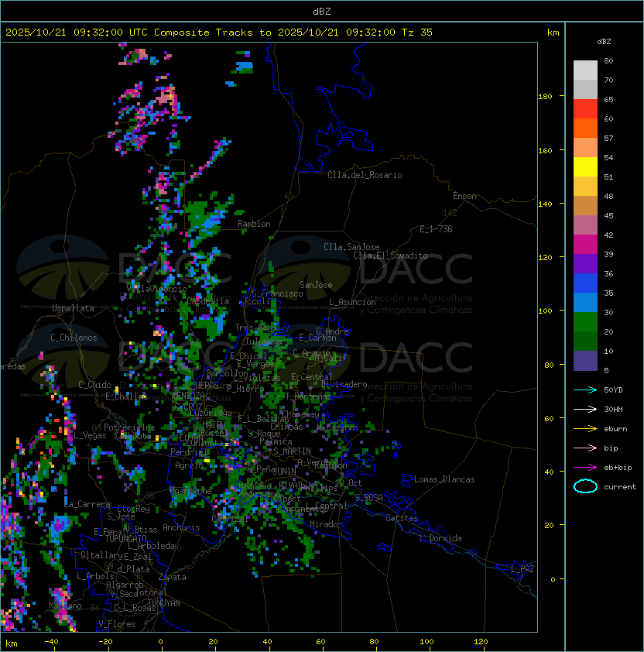
Task: Click the light blue 35 dBZ swatch
Action: (x=585, y=302)
